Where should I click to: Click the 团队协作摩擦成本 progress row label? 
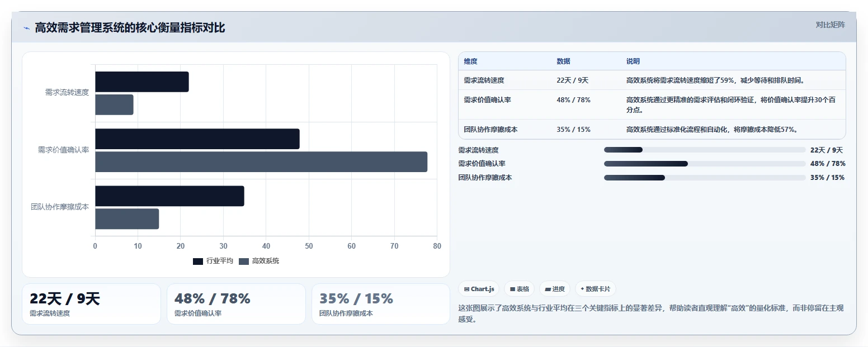(x=485, y=178)
